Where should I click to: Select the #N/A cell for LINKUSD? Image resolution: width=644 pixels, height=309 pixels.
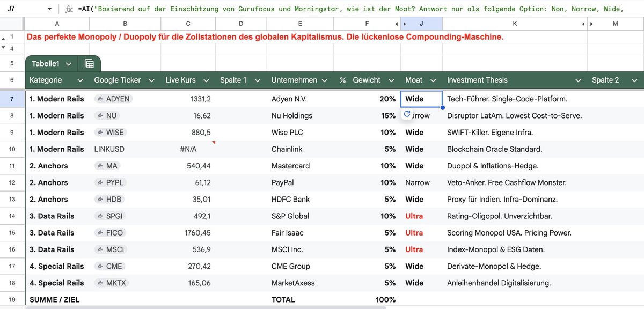(x=188, y=149)
